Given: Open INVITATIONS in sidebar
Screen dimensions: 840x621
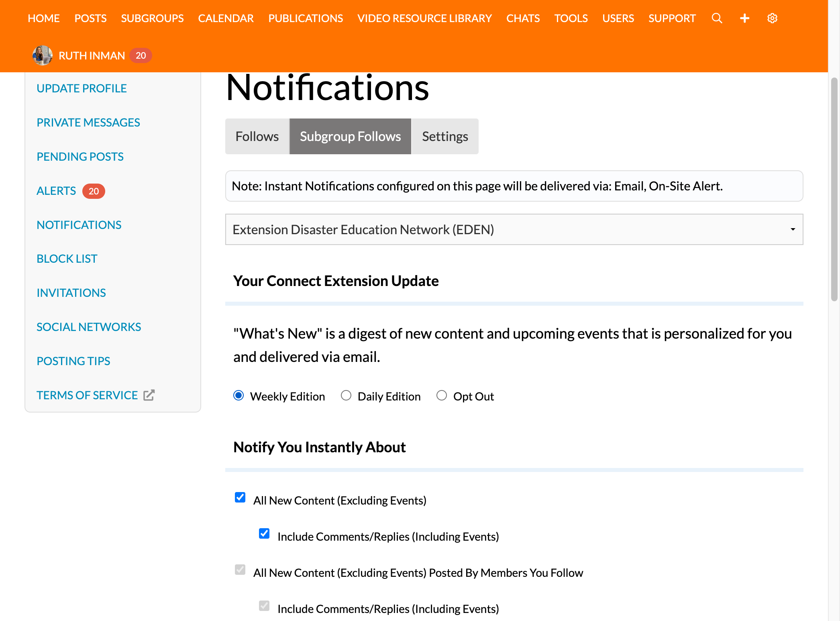Looking at the screenshot, I should [x=71, y=293].
